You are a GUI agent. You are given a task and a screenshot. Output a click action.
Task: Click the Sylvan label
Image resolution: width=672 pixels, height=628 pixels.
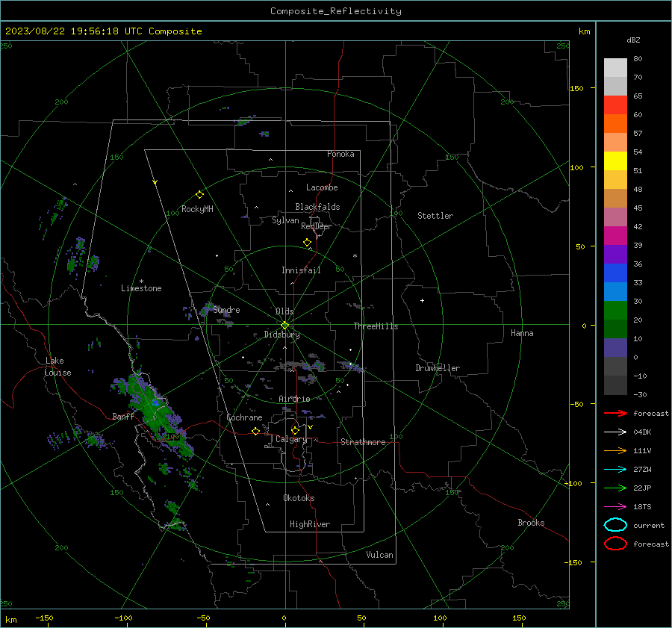285,220
